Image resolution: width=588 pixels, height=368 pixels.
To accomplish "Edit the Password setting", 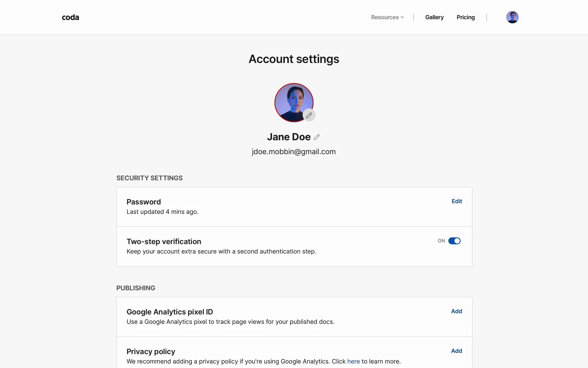I will 457,201.
